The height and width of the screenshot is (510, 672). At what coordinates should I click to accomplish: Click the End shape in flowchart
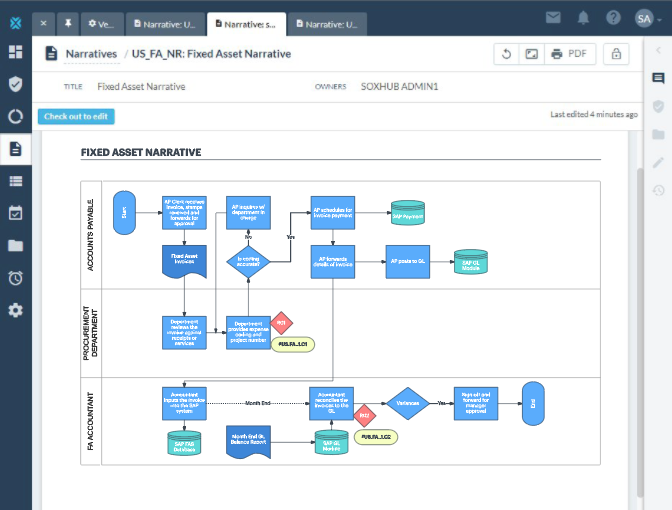tap(533, 404)
